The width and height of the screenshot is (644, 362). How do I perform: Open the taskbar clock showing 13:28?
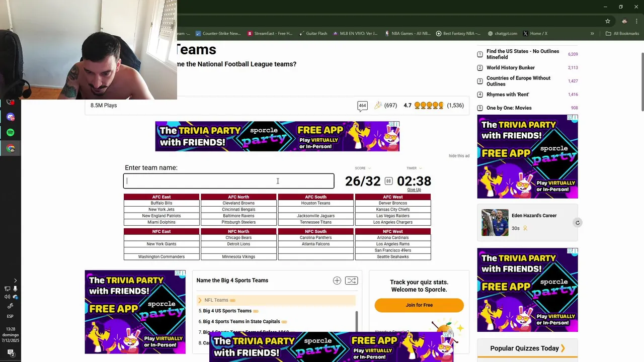point(11,335)
